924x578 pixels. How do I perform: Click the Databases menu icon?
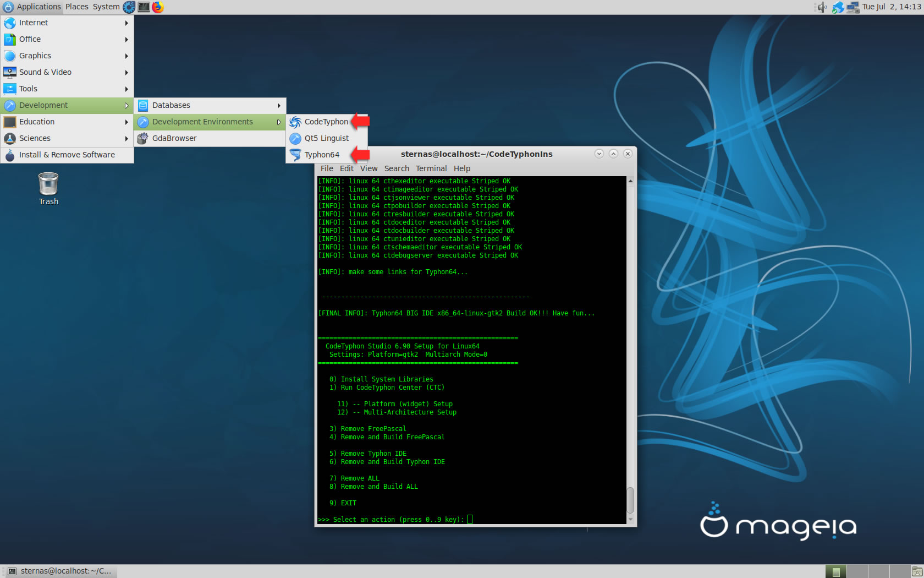pos(143,105)
